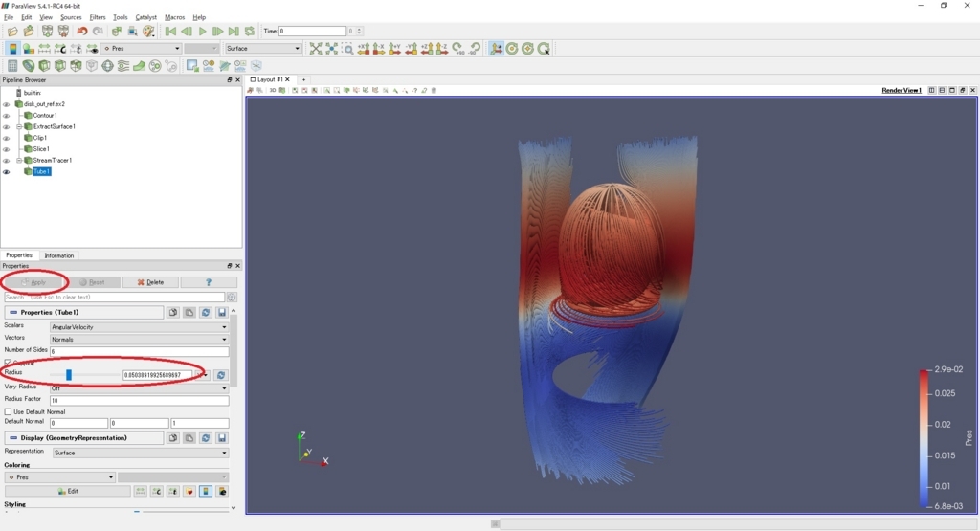Click the Calculator filter icon
This screenshot has width=980, height=531.
pos(12,66)
